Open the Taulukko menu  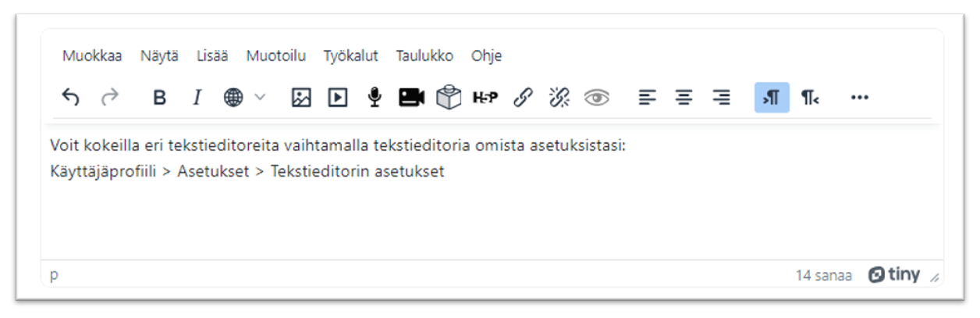[424, 55]
